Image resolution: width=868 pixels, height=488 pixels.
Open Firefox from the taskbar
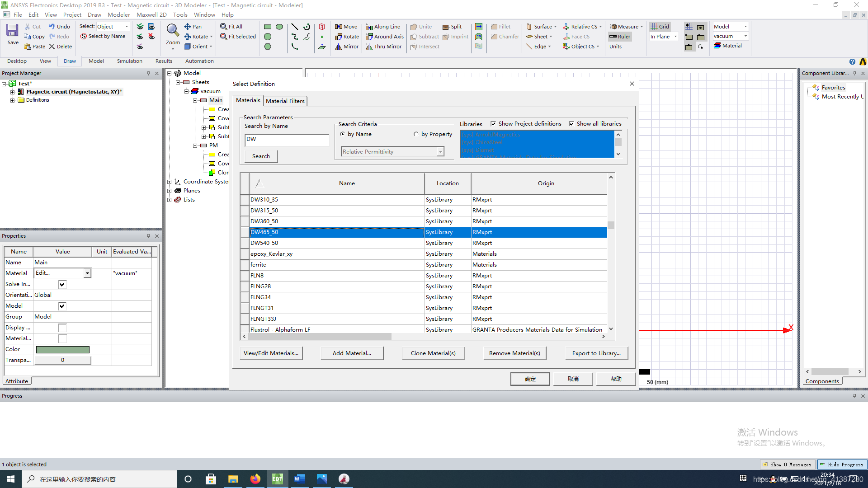(x=255, y=479)
